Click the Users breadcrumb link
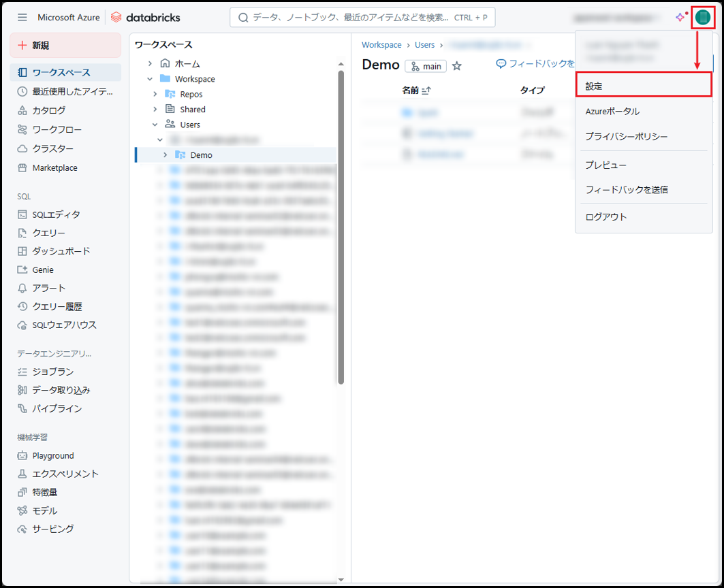 pyautogui.click(x=424, y=45)
